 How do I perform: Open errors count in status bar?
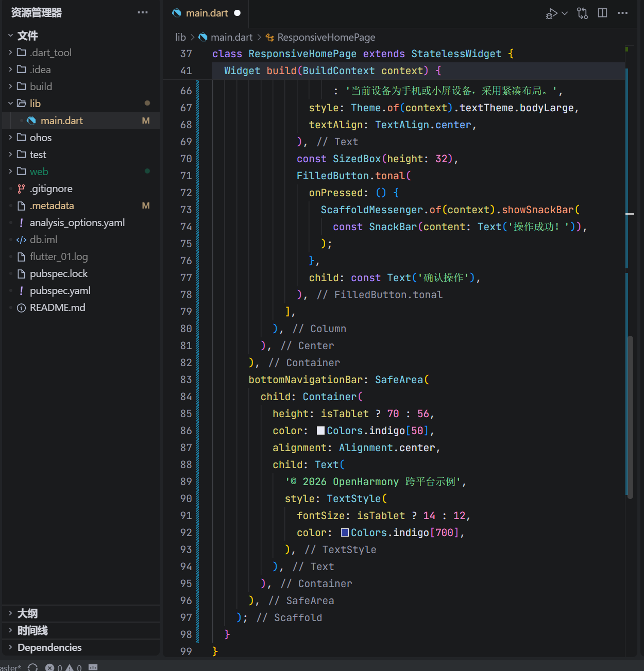click(54, 667)
